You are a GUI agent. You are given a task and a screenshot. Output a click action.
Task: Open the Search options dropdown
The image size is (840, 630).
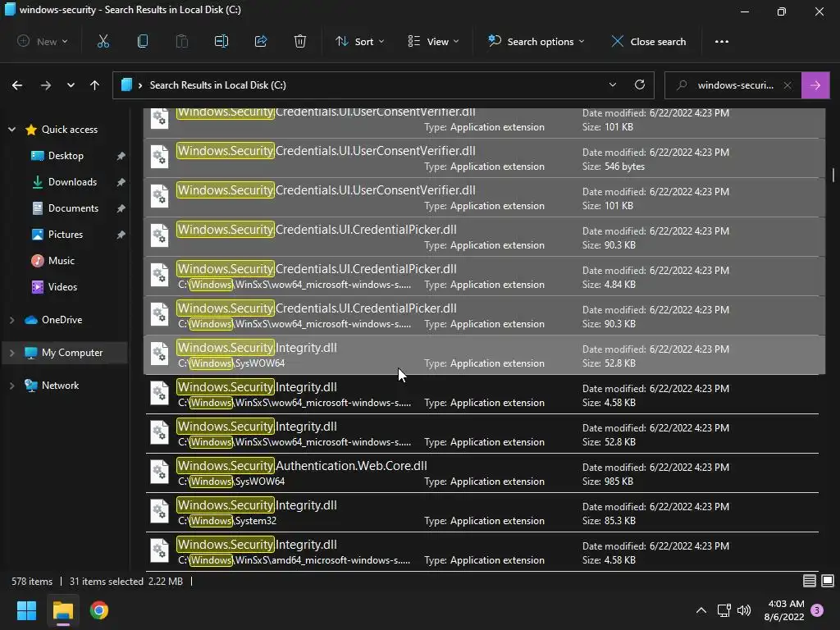536,41
